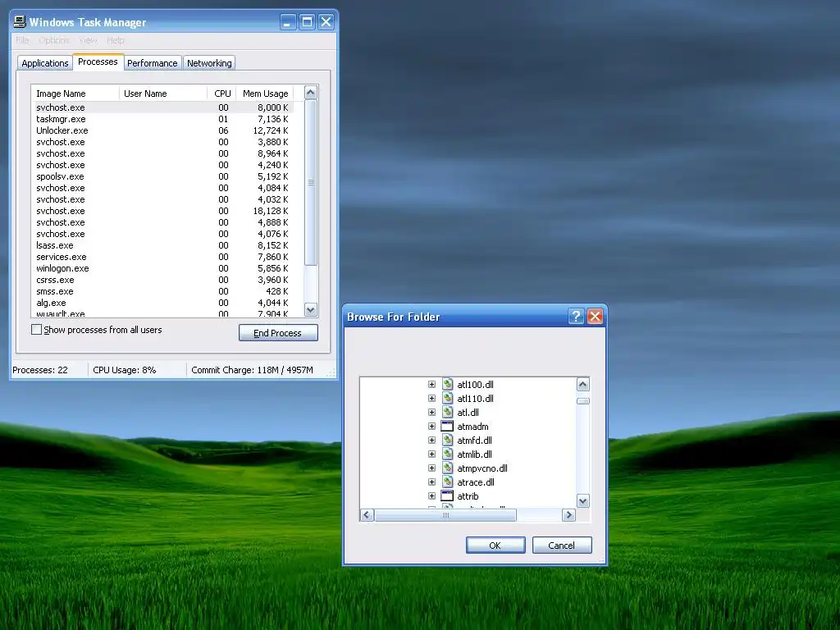Select the csrss.exe process row
Image resolution: width=840 pixels, height=630 pixels.
(162, 280)
